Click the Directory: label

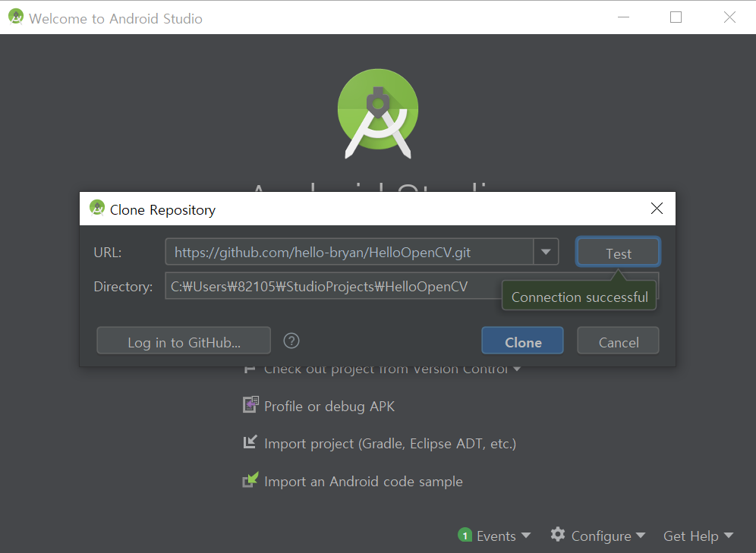tap(123, 286)
